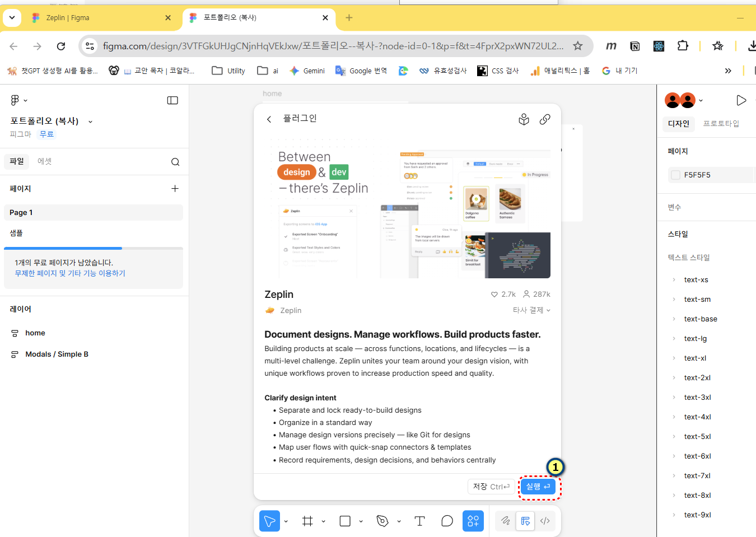Open the 타사 결제 dropdown
This screenshot has width=756, height=537.
pyautogui.click(x=531, y=310)
